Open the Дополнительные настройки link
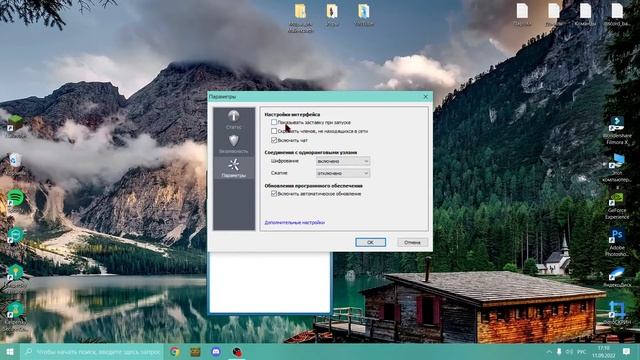640x360 pixels. pyautogui.click(x=294, y=222)
